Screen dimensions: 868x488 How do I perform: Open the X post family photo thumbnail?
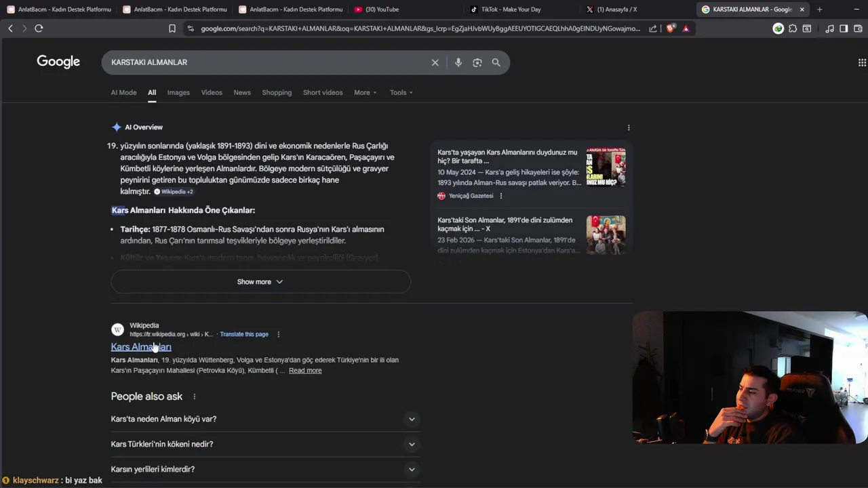click(x=606, y=235)
